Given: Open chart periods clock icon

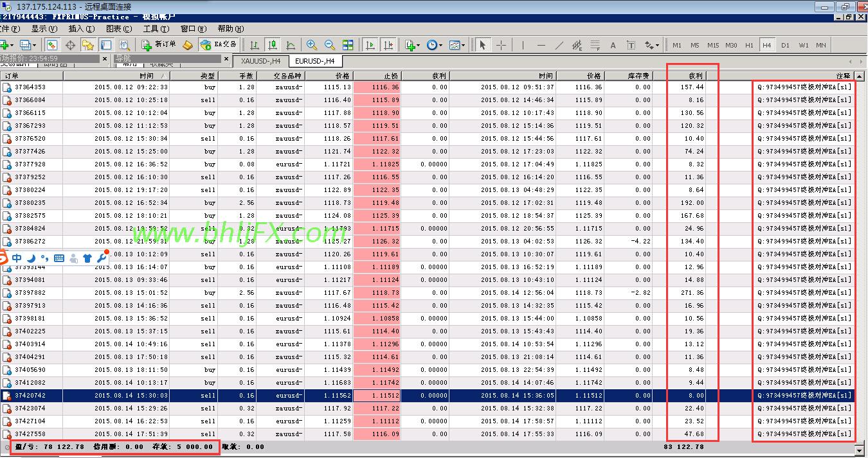Looking at the screenshot, I should [431, 45].
